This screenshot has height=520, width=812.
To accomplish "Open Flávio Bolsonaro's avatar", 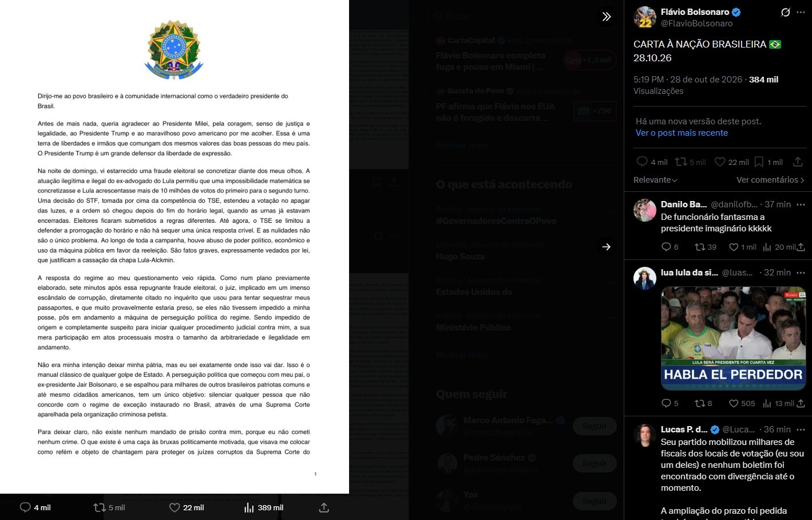I will pos(645,17).
